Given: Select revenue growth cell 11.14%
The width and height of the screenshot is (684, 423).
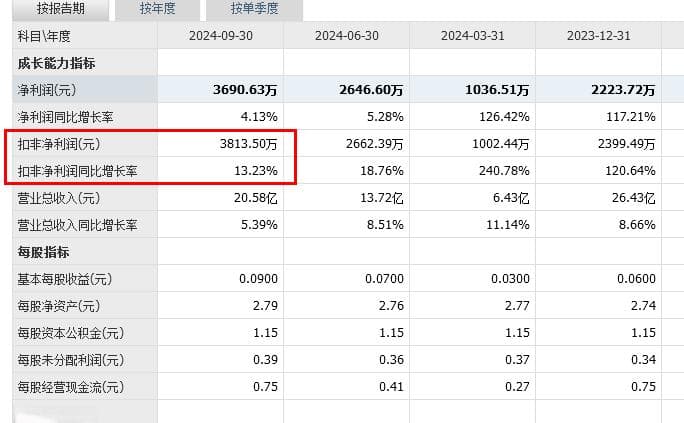Looking at the screenshot, I should (x=508, y=225).
